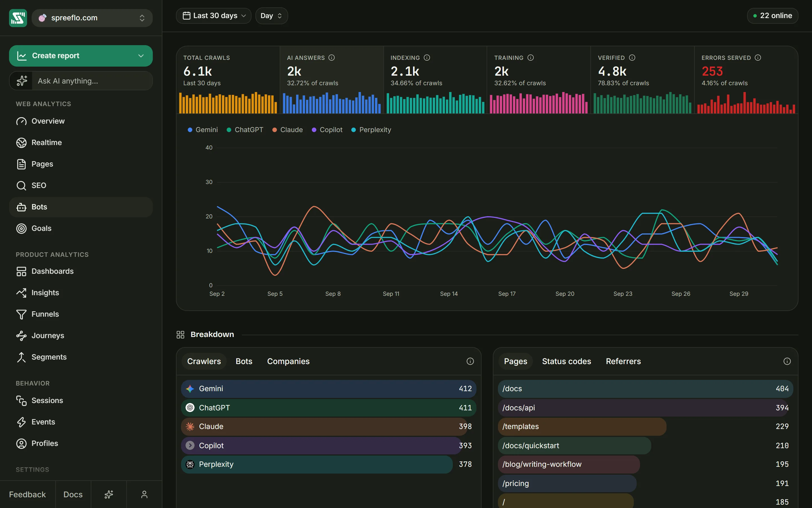Open the Funnels section

click(x=81, y=314)
